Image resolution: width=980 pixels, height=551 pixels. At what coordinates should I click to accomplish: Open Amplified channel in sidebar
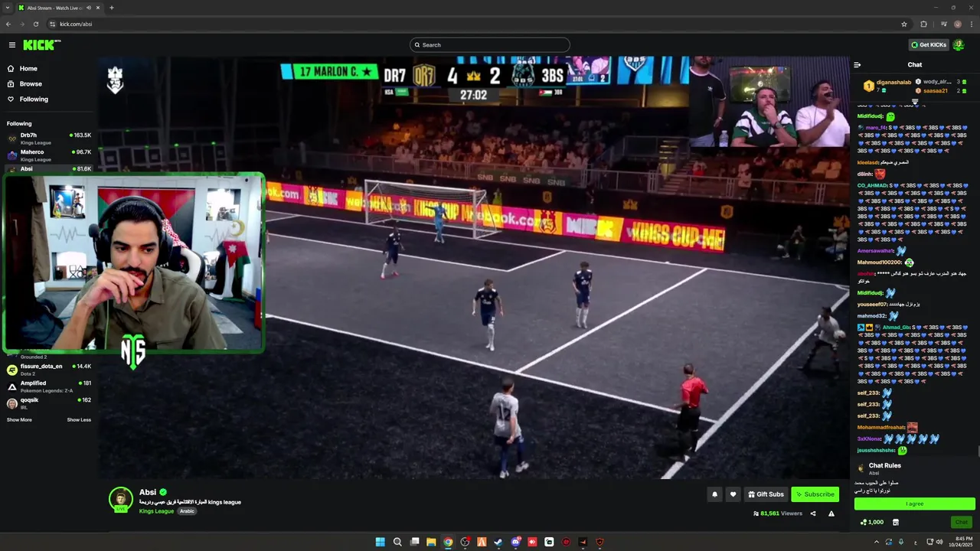pyautogui.click(x=49, y=386)
